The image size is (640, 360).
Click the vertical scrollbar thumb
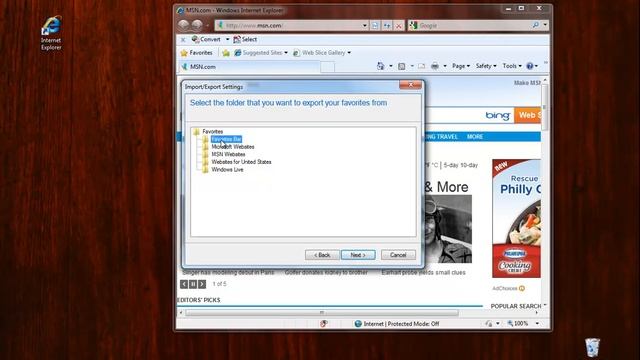tap(544, 107)
